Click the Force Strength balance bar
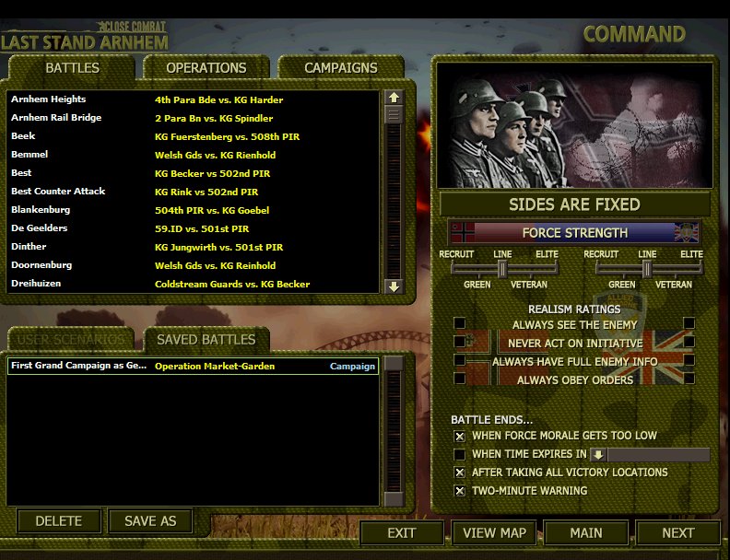Image resolution: width=730 pixels, height=560 pixels. (574, 232)
